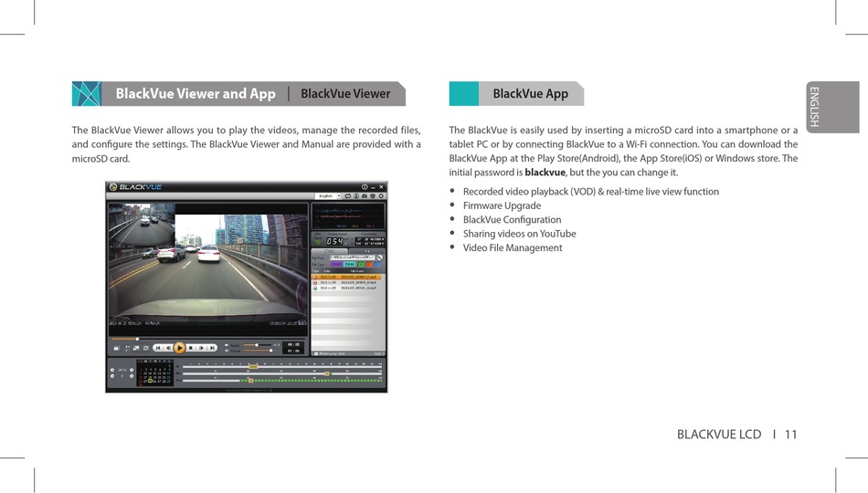Click the Volume slider knob

tap(271, 351)
